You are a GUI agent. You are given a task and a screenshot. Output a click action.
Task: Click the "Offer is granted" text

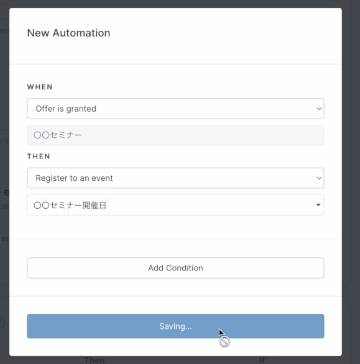click(x=66, y=109)
